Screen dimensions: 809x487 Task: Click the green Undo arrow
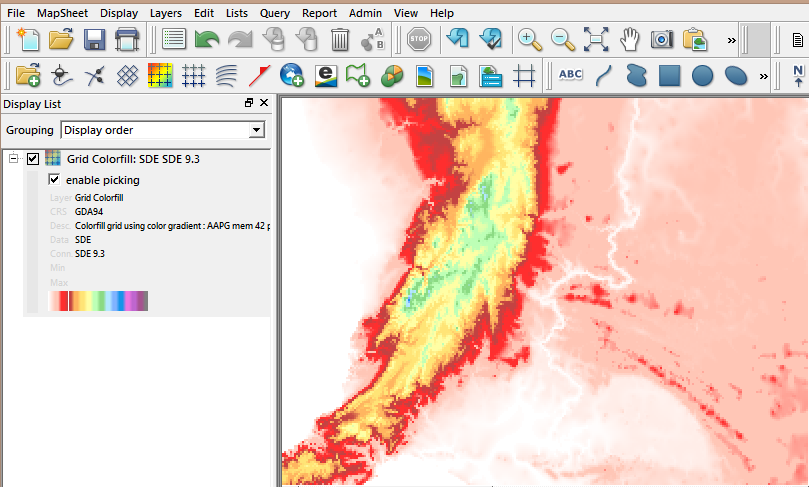coord(207,40)
